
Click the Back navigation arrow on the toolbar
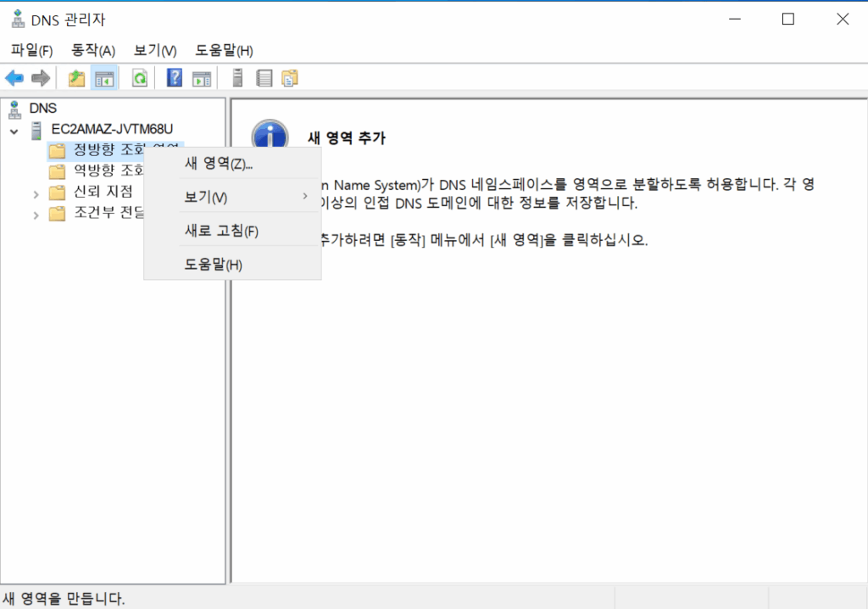click(14, 77)
